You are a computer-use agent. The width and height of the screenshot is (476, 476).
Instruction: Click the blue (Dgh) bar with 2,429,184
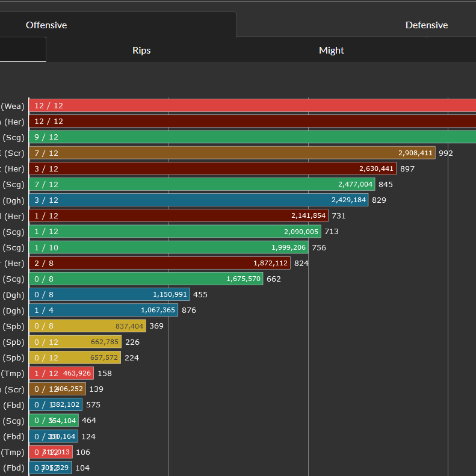point(199,200)
